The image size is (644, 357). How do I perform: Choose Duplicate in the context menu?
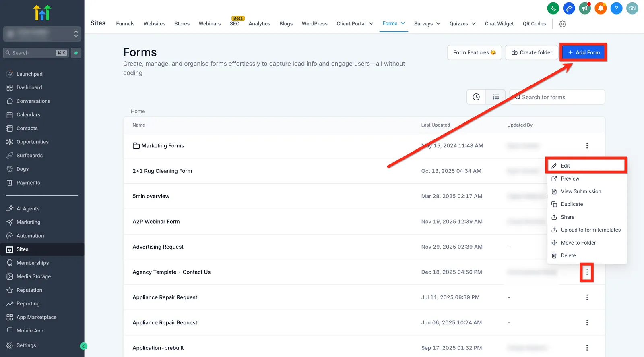(x=586, y=204)
